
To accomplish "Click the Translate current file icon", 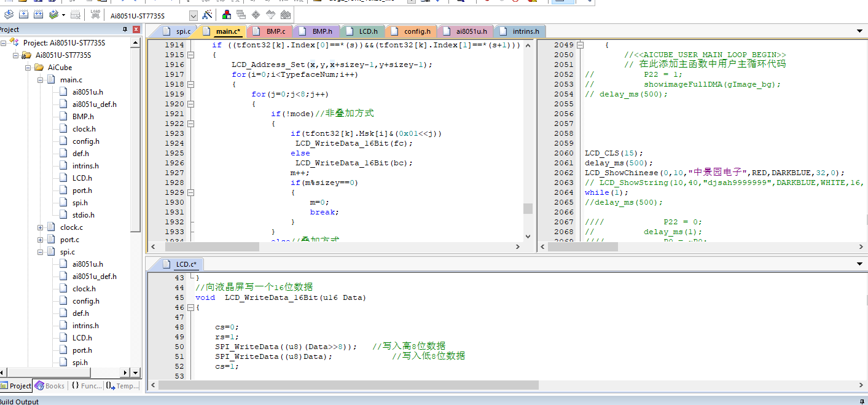I will (x=9, y=15).
